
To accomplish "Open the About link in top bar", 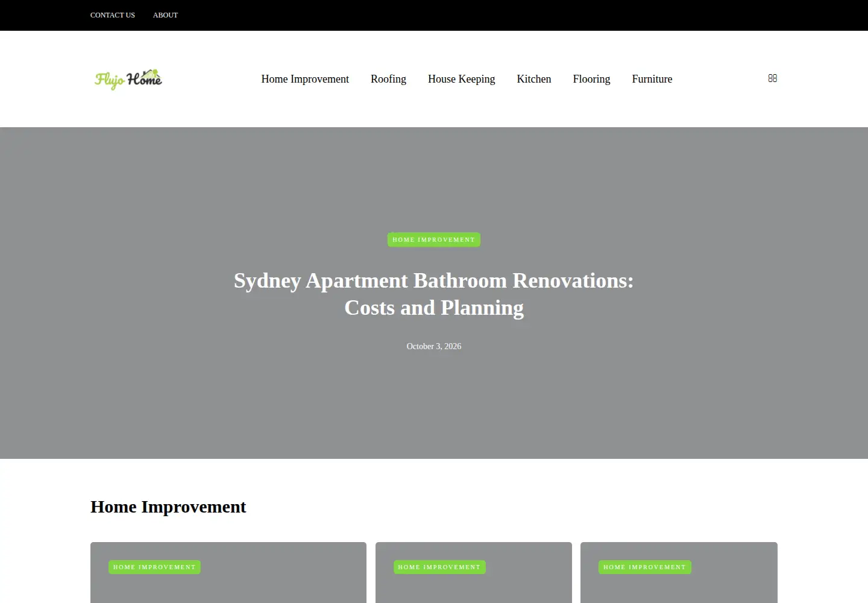I will coord(165,15).
